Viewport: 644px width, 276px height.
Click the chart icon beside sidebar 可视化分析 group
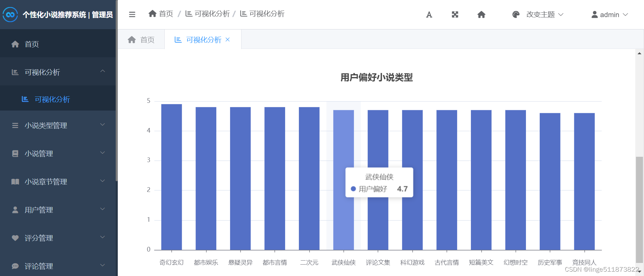pos(15,72)
